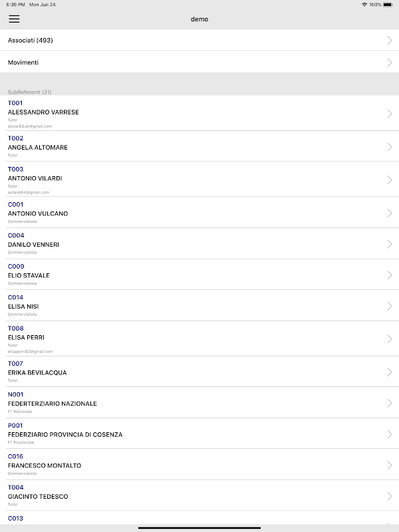Expand the Movimenti row chevron
The width and height of the screenshot is (399, 532).
(x=390, y=63)
